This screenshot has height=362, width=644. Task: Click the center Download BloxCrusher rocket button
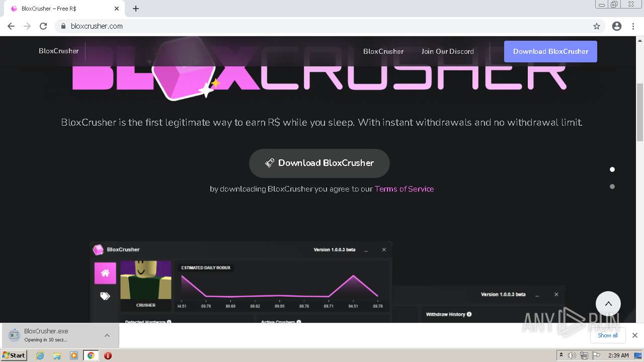319,163
